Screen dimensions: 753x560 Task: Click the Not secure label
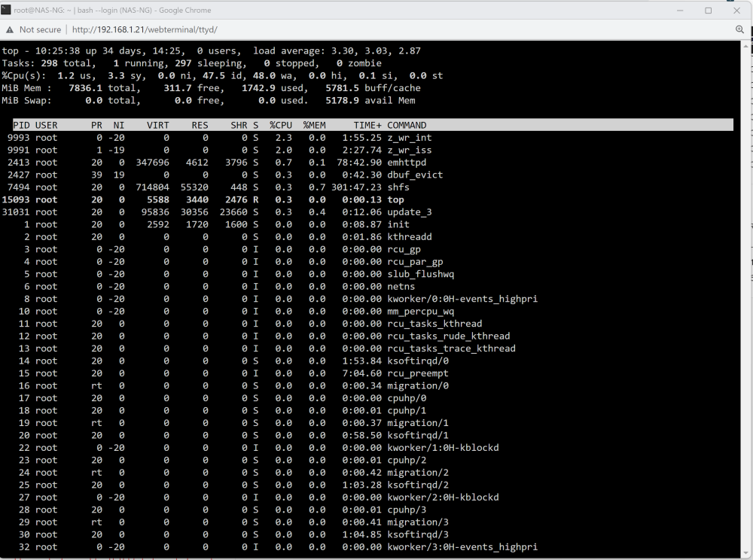(x=41, y=30)
